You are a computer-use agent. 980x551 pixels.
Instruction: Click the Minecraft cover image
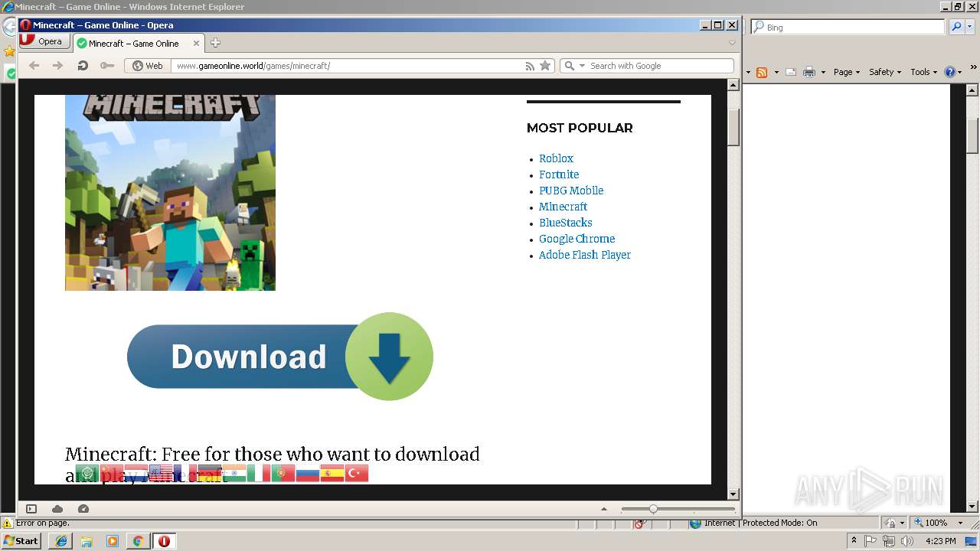click(x=170, y=192)
